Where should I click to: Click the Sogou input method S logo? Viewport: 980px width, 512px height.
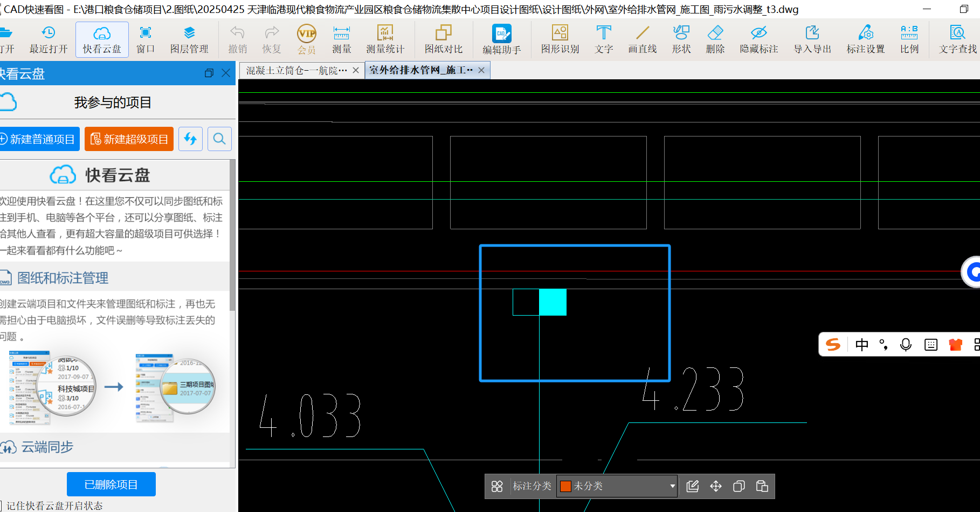[x=833, y=345]
